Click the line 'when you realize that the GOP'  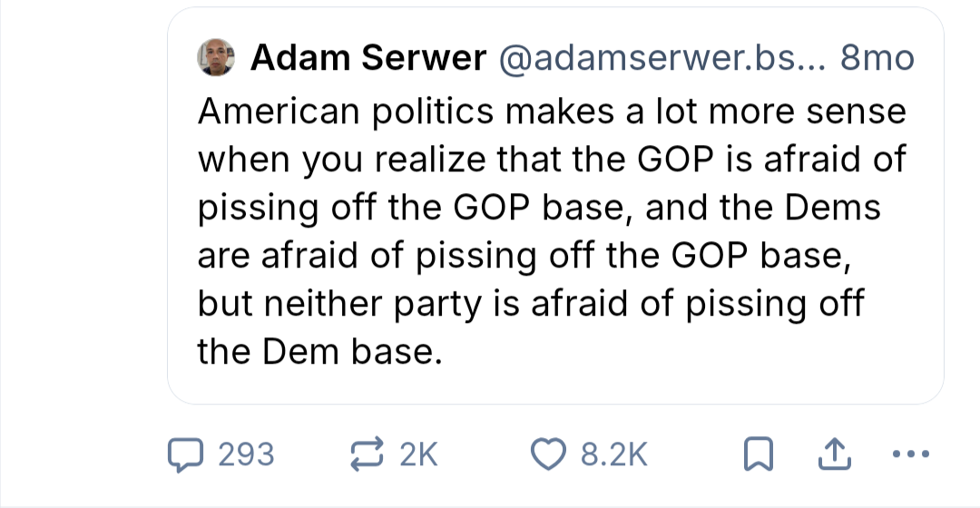552,160
